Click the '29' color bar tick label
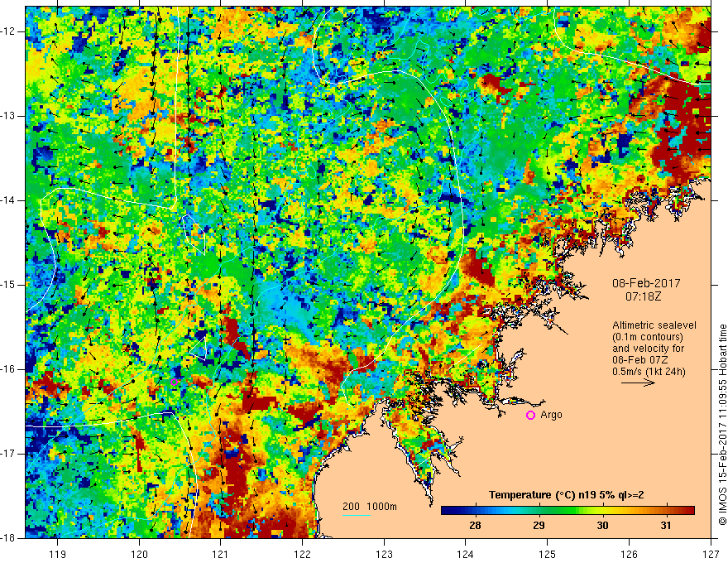 [539, 526]
